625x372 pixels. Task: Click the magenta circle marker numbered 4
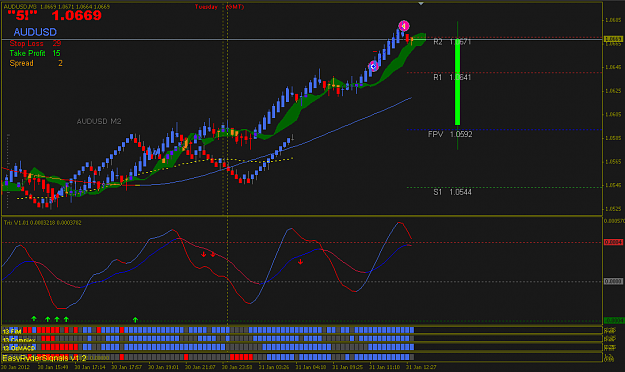[404, 26]
